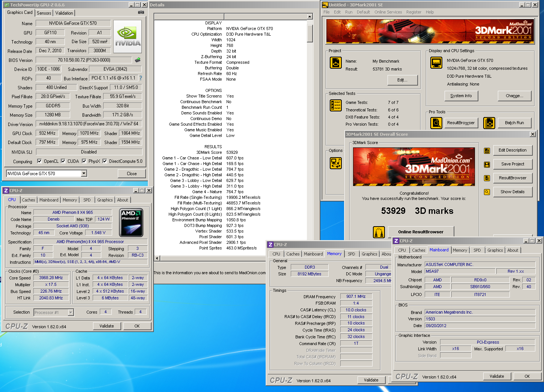The height and width of the screenshot is (392, 544).
Task: Switch to the Validation tab in GPU-Z
Action: (x=64, y=13)
